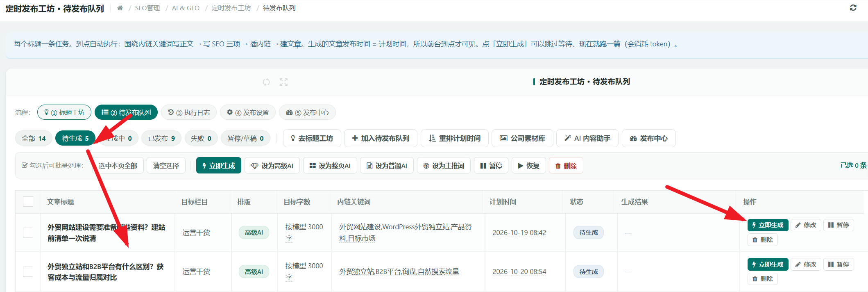Open AI 内容助手
The height and width of the screenshot is (292, 868).
[587, 138]
